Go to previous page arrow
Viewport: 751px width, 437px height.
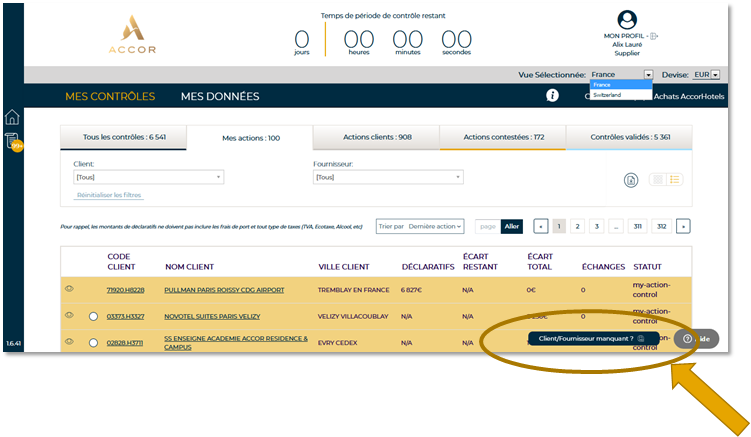(x=541, y=226)
